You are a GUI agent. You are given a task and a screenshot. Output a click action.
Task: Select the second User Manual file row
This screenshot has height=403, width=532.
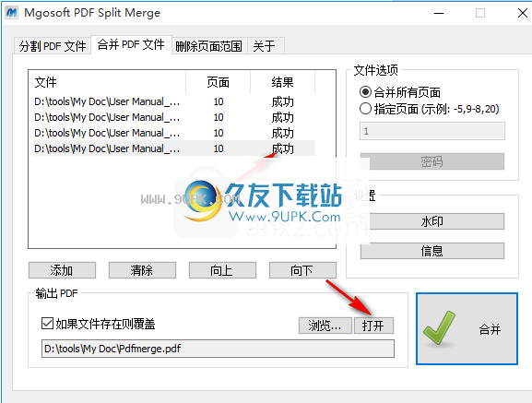click(174, 117)
